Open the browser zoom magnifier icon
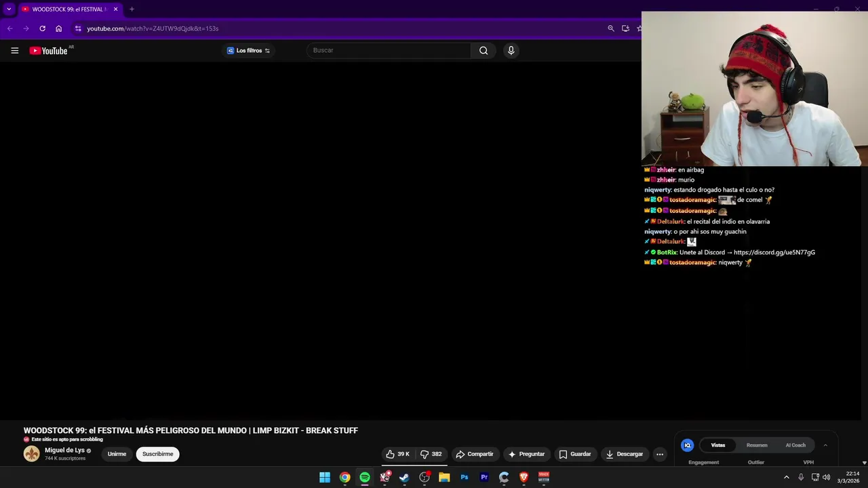The height and width of the screenshot is (488, 868). [611, 28]
